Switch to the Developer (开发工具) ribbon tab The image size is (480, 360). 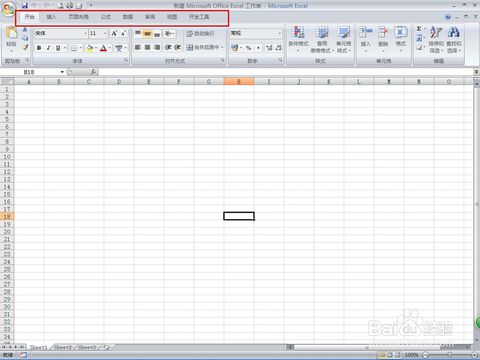point(199,17)
